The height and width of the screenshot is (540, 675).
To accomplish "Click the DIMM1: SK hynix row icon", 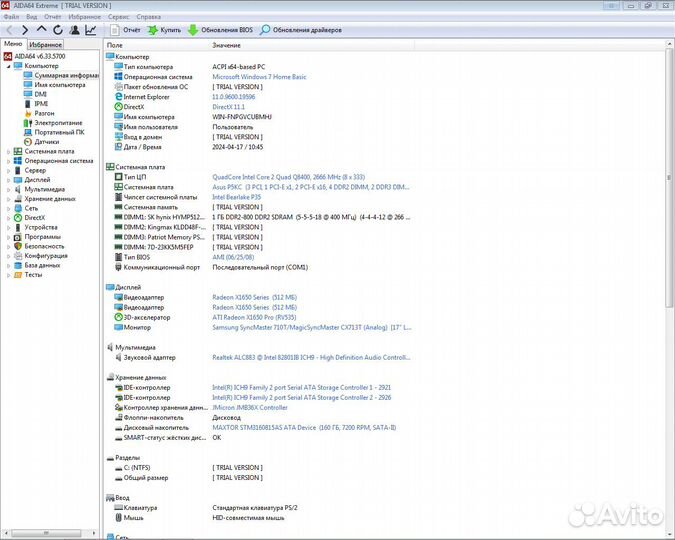I will 118,217.
